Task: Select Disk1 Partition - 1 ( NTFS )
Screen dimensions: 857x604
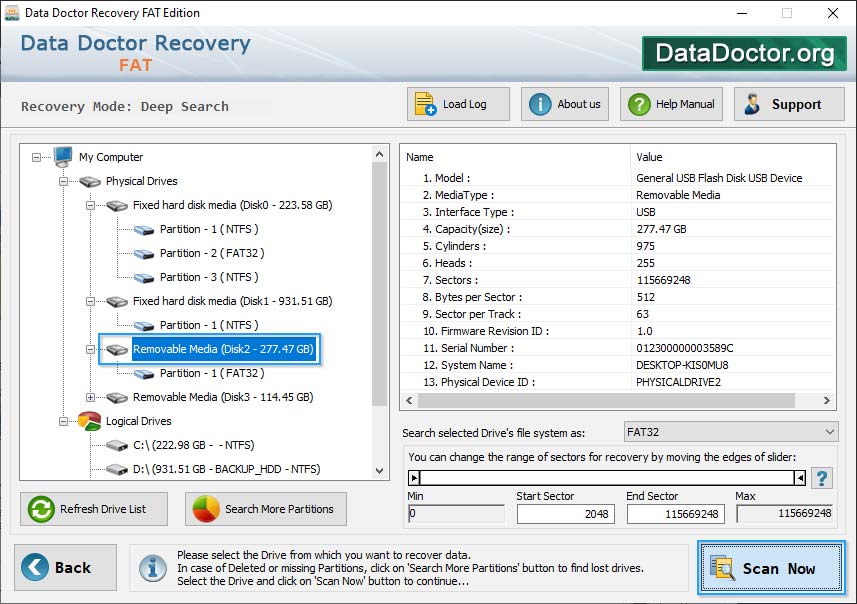Action: pos(209,325)
